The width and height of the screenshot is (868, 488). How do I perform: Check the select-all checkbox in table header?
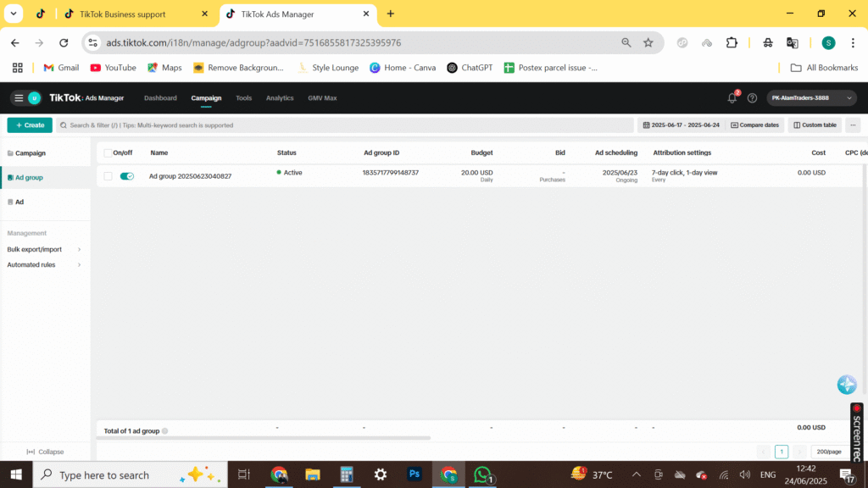pyautogui.click(x=108, y=153)
